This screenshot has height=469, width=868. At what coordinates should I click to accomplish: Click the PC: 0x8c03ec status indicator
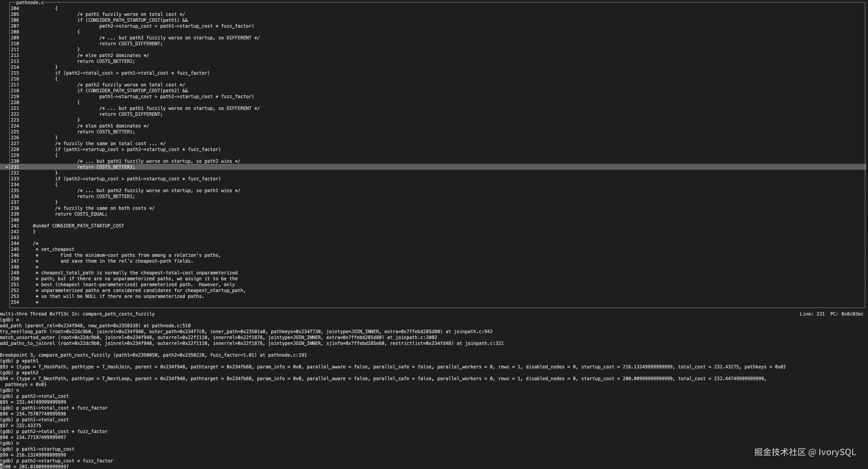tap(846, 314)
